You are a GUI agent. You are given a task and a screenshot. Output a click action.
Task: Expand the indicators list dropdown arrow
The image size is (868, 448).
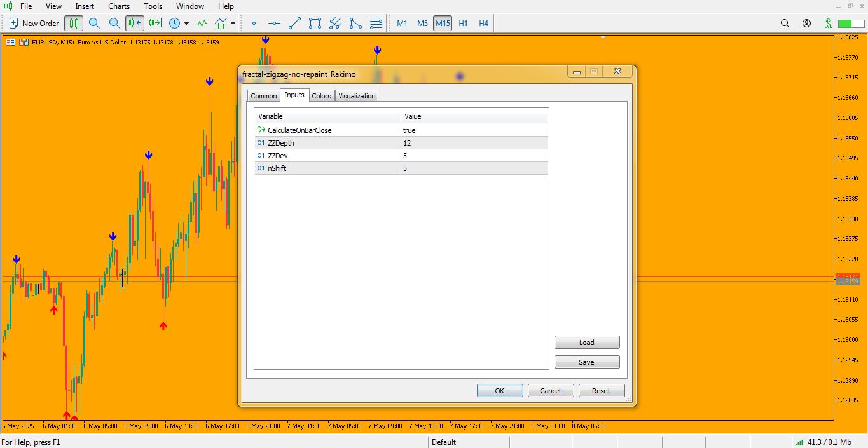pos(233,24)
